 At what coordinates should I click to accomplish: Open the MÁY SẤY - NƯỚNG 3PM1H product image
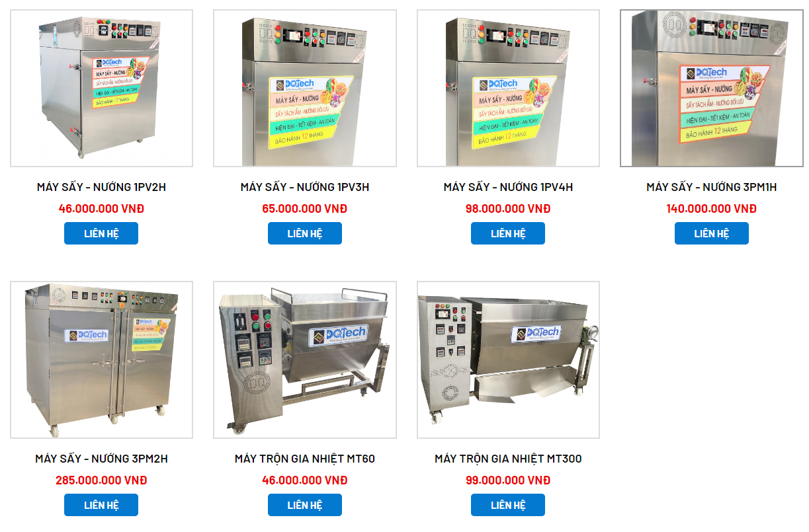click(x=712, y=88)
